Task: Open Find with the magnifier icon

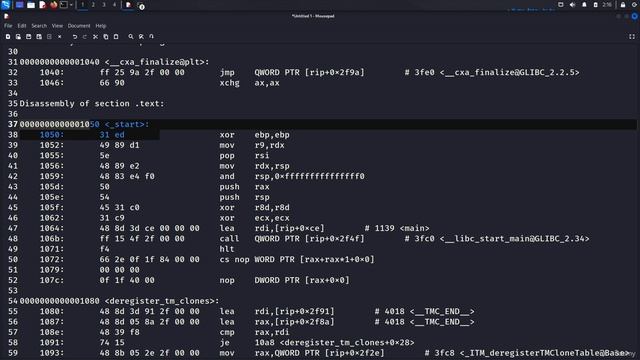Action: coord(131,37)
